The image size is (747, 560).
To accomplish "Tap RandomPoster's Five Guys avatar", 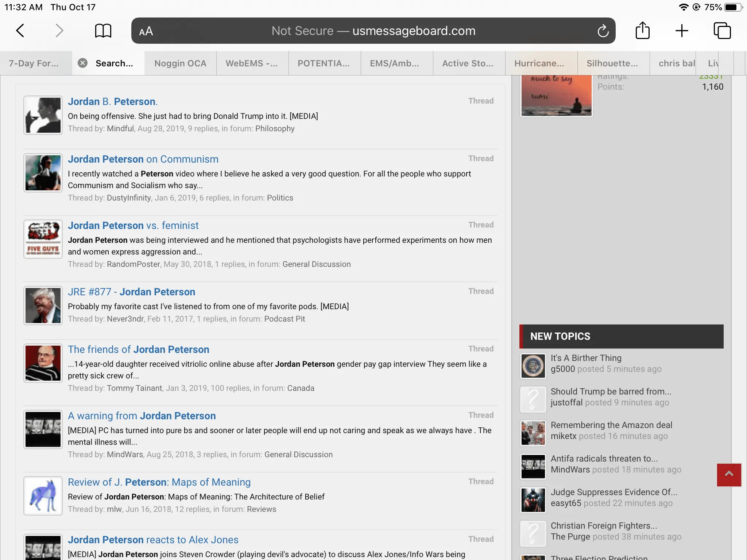I will [43, 239].
